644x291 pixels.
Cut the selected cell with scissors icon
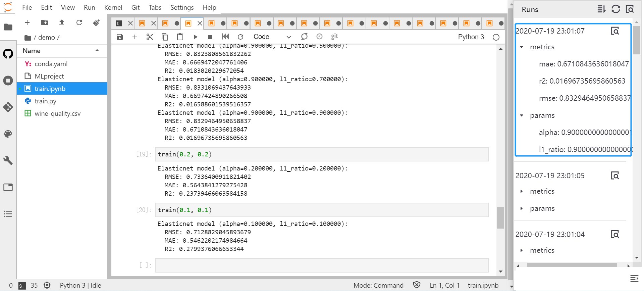(x=150, y=37)
